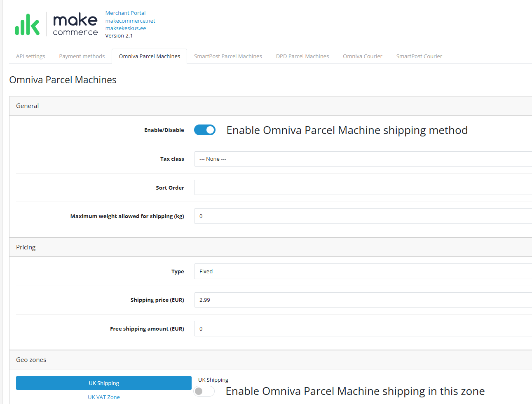Image resolution: width=532 pixels, height=404 pixels.
Task: Open the SmartPost Parcel Machines tab
Action: coord(228,56)
